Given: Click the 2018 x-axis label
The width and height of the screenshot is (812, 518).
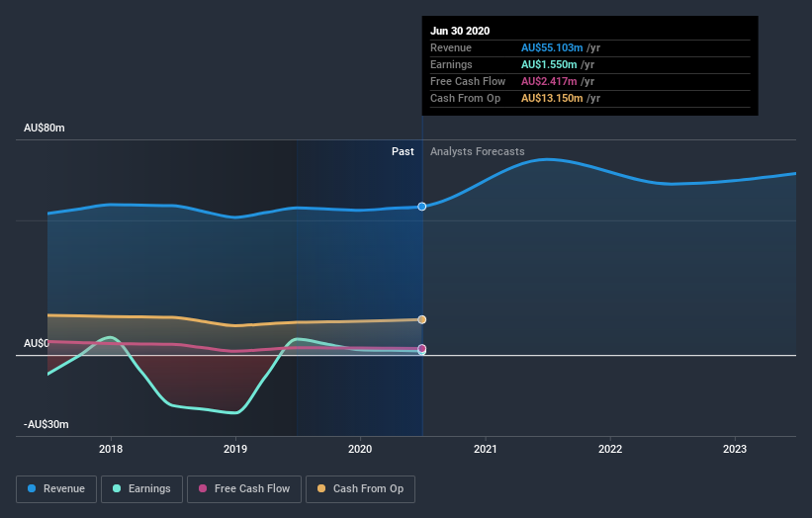Looking at the screenshot, I should click(111, 449).
